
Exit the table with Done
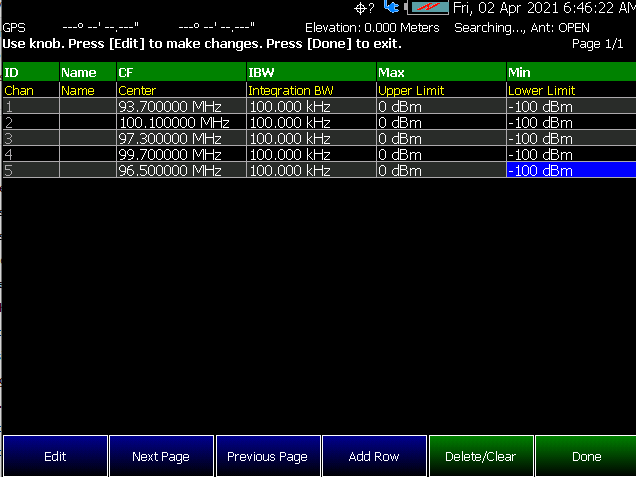(x=586, y=456)
